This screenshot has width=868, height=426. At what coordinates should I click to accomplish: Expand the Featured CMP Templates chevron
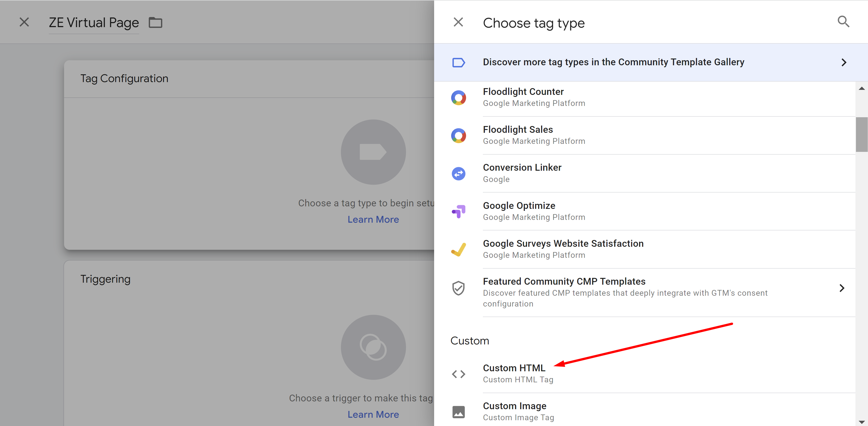point(842,288)
